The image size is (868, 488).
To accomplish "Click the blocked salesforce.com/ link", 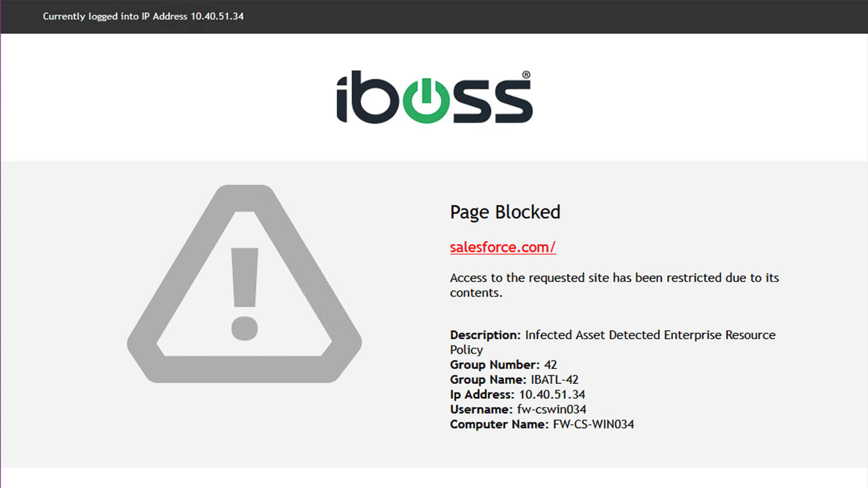I will tap(502, 247).
